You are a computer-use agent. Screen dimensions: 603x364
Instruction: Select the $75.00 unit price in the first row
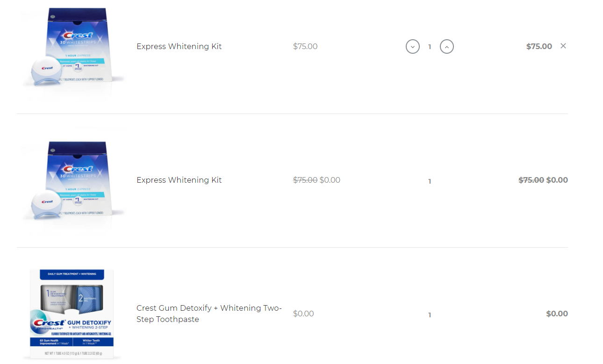(x=305, y=46)
